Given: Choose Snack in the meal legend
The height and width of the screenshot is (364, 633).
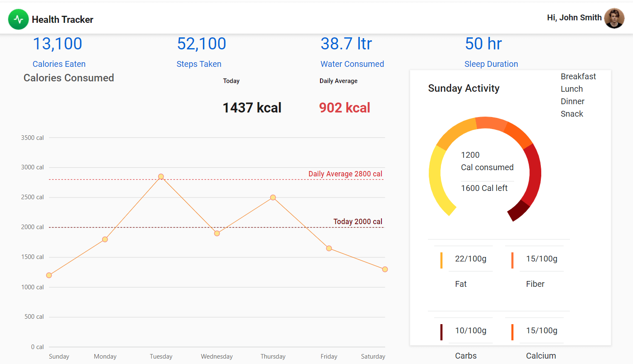Looking at the screenshot, I should [572, 114].
